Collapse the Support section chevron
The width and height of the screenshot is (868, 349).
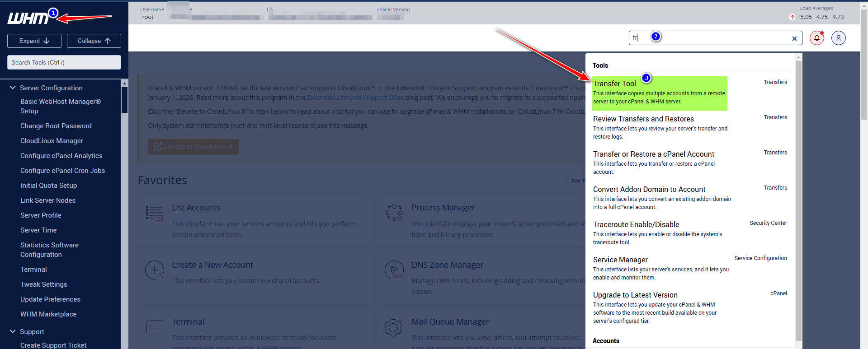pyautogui.click(x=13, y=332)
